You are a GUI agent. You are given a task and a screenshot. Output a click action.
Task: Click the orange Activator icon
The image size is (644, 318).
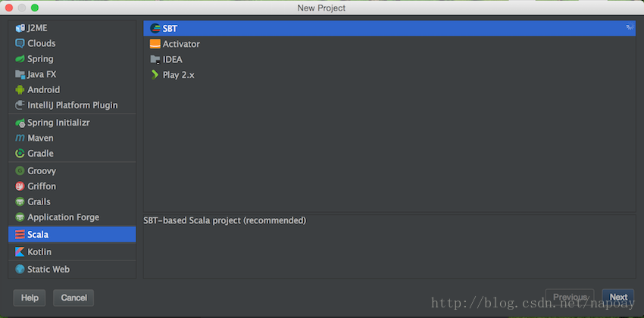(x=155, y=44)
